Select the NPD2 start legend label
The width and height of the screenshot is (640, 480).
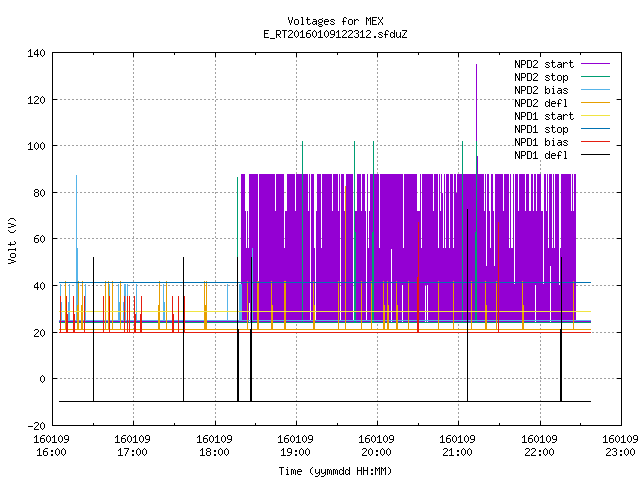coord(544,64)
